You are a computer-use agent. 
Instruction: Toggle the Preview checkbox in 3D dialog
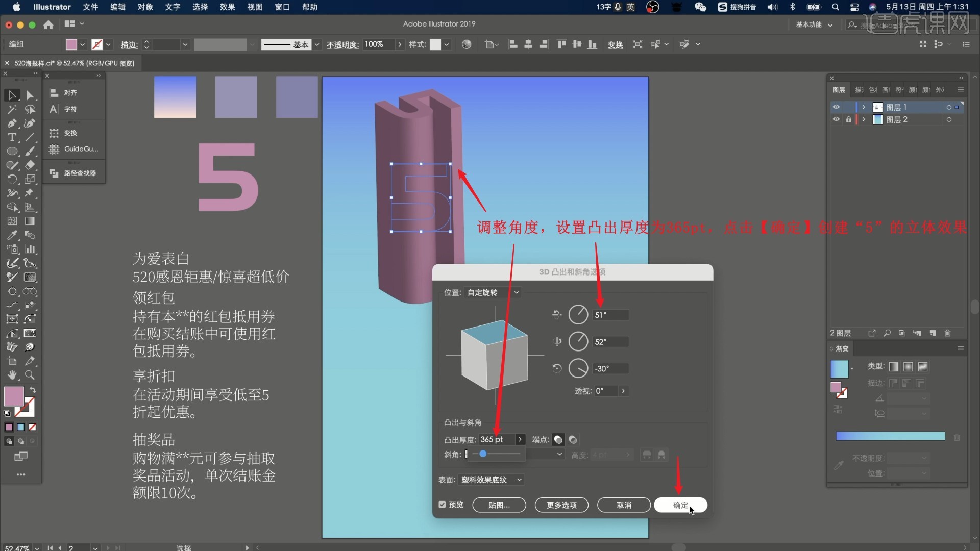coord(442,505)
